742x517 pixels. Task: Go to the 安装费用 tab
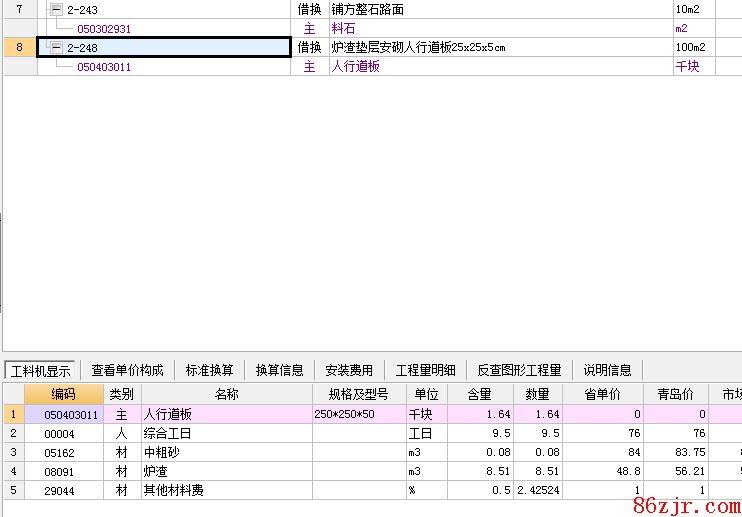349,370
